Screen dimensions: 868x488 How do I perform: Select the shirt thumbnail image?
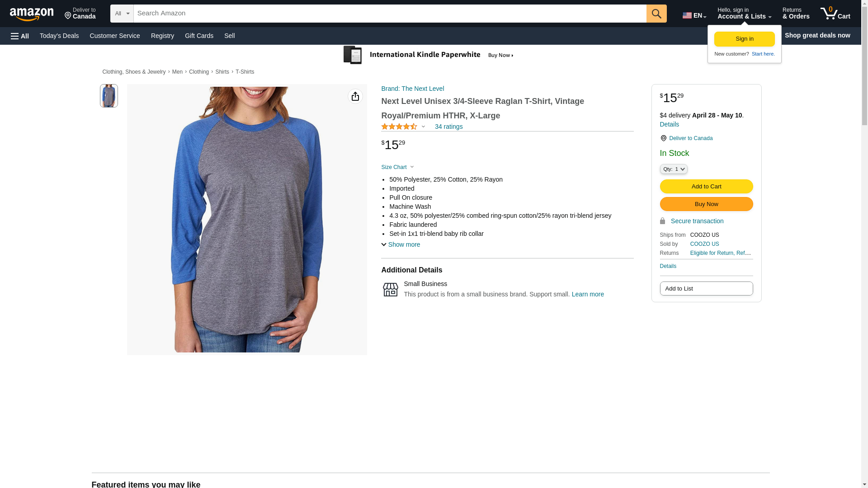pyautogui.click(x=109, y=96)
